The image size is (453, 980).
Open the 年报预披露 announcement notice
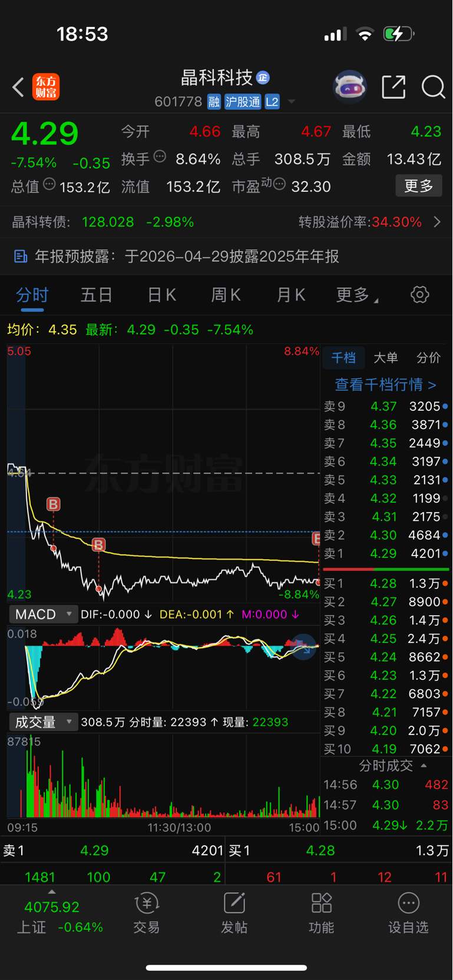tap(226, 257)
